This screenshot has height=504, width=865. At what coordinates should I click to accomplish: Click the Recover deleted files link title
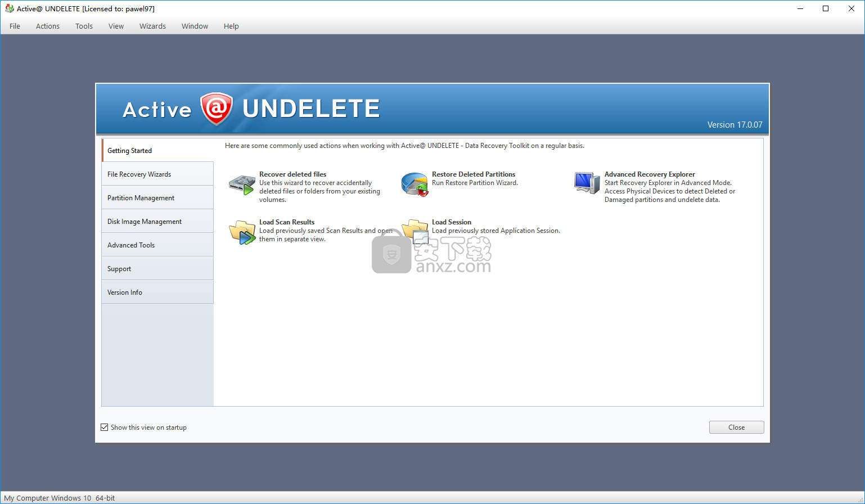click(x=292, y=174)
